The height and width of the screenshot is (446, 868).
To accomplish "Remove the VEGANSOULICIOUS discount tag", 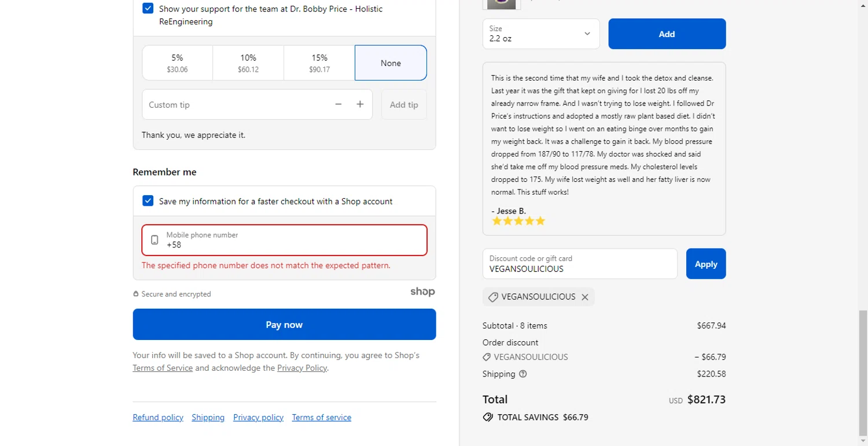I will [585, 297].
